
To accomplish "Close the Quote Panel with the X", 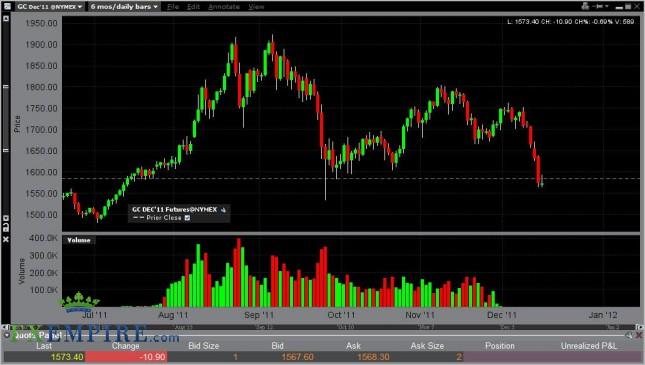I will (639, 335).
